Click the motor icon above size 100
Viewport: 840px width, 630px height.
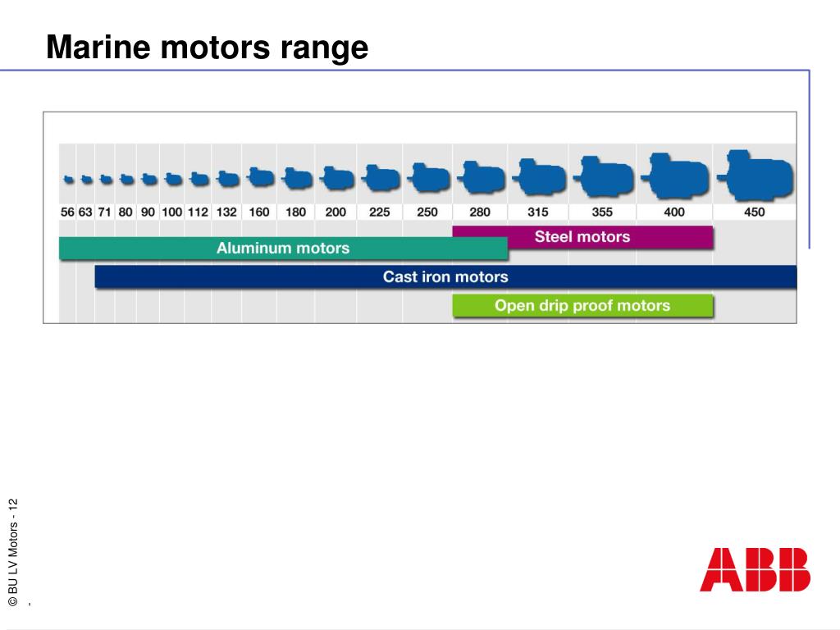point(172,179)
